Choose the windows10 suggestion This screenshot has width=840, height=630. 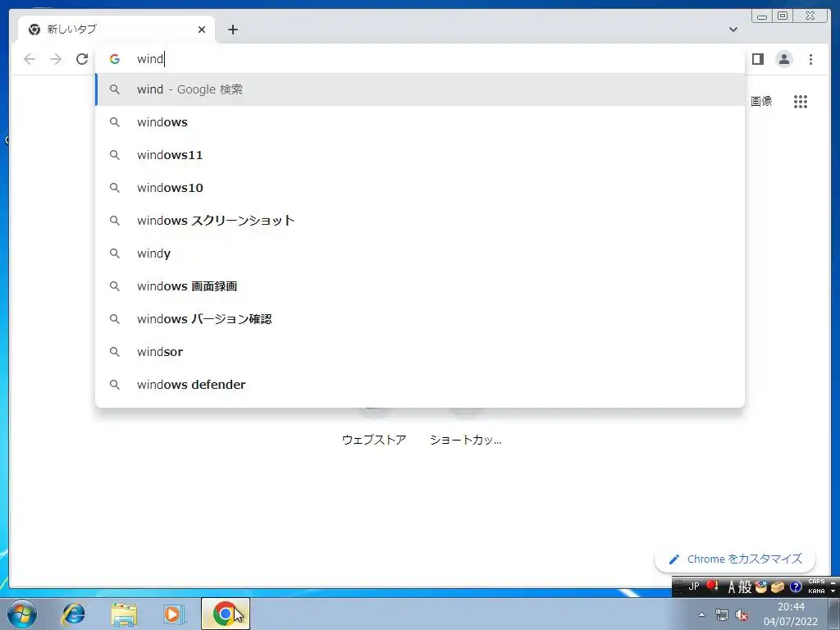click(421, 188)
